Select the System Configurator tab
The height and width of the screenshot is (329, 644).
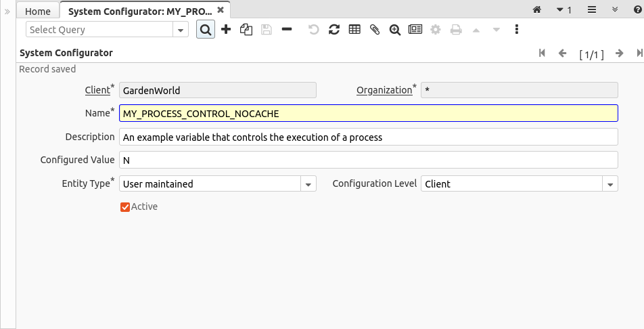point(140,11)
